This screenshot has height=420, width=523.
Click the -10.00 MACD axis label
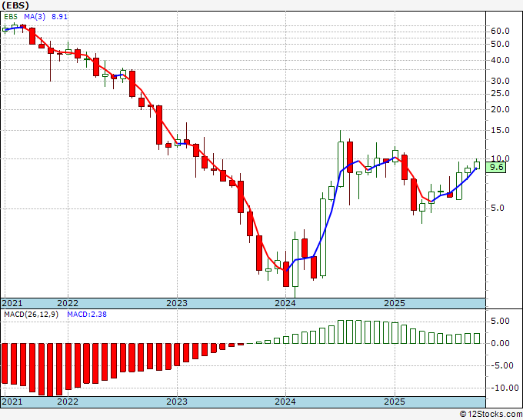coord(505,388)
